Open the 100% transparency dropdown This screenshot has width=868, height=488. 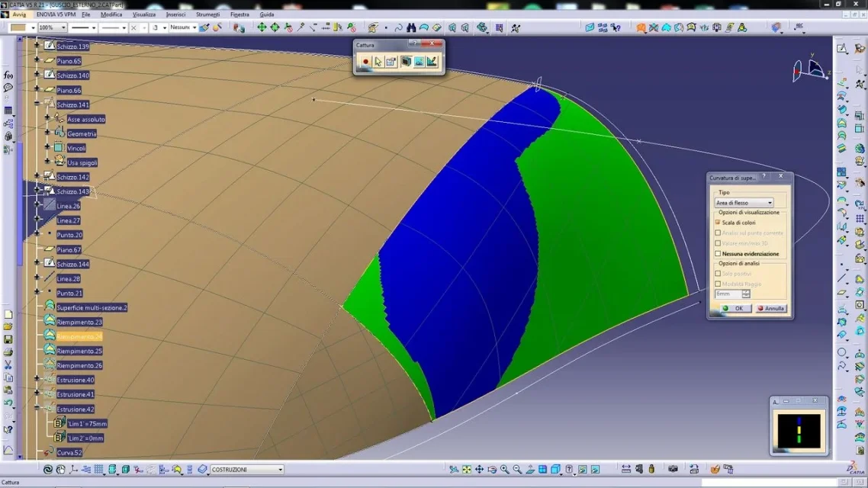pyautogui.click(x=53, y=27)
